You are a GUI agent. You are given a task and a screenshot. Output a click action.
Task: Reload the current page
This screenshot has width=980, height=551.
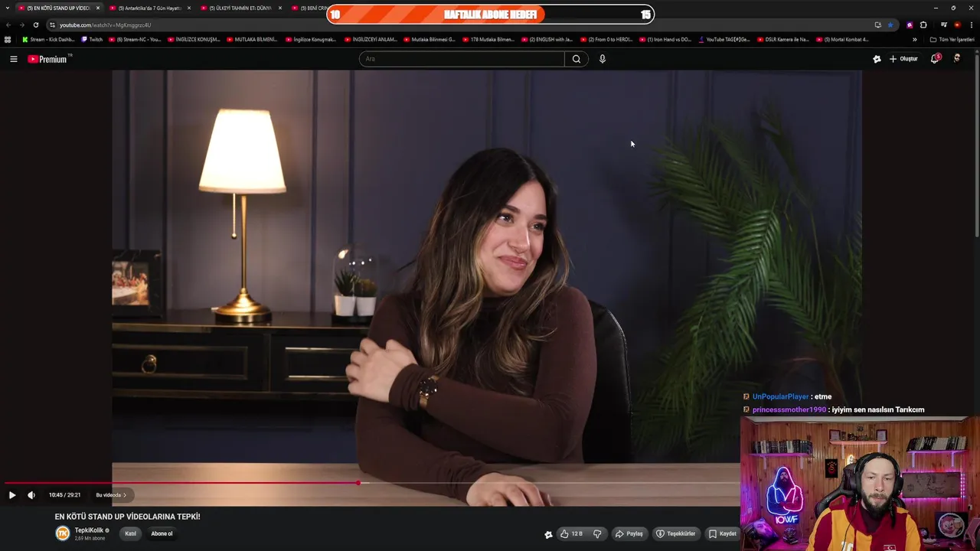[35, 24]
